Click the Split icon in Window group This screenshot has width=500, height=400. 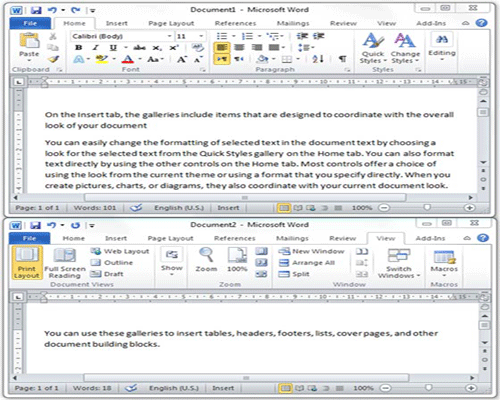[x=294, y=274]
